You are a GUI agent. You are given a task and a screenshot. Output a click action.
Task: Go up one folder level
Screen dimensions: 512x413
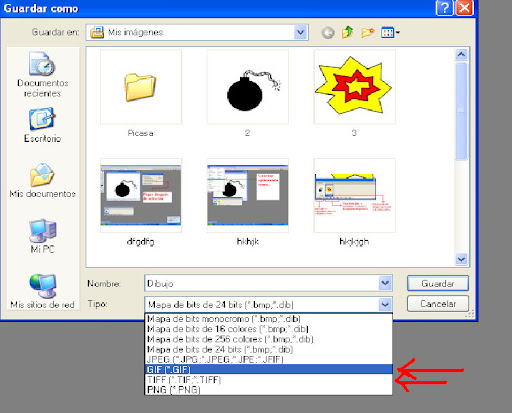tap(347, 32)
